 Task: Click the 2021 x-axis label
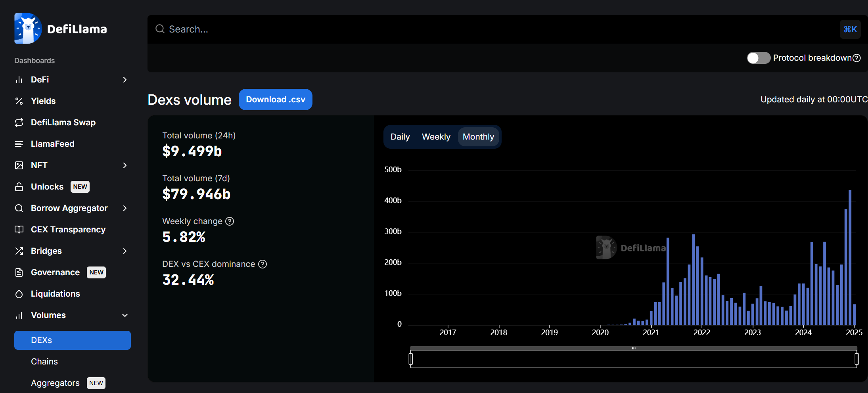651,332
